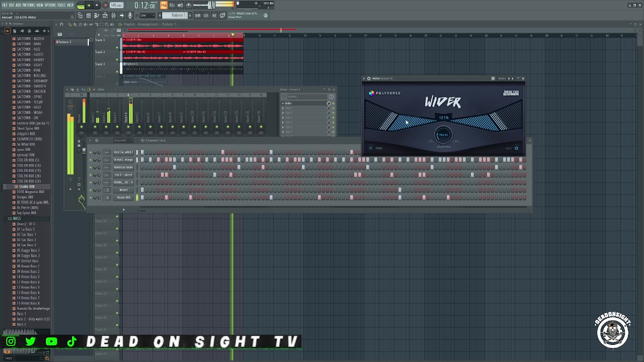The height and width of the screenshot is (362, 644).
Task: Open the mixer input (none) dropdown
Action: coord(307,97)
